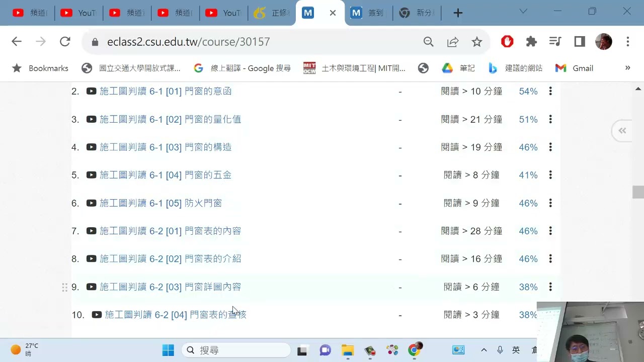Open options menu for 門窗的構造 row
This screenshot has height=362, width=644.
coord(550,147)
